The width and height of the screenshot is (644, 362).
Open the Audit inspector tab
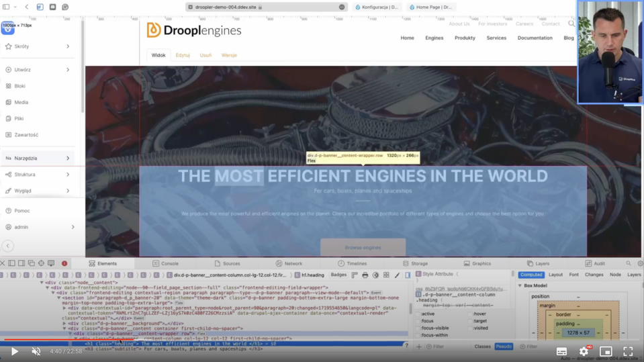[595, 263]
